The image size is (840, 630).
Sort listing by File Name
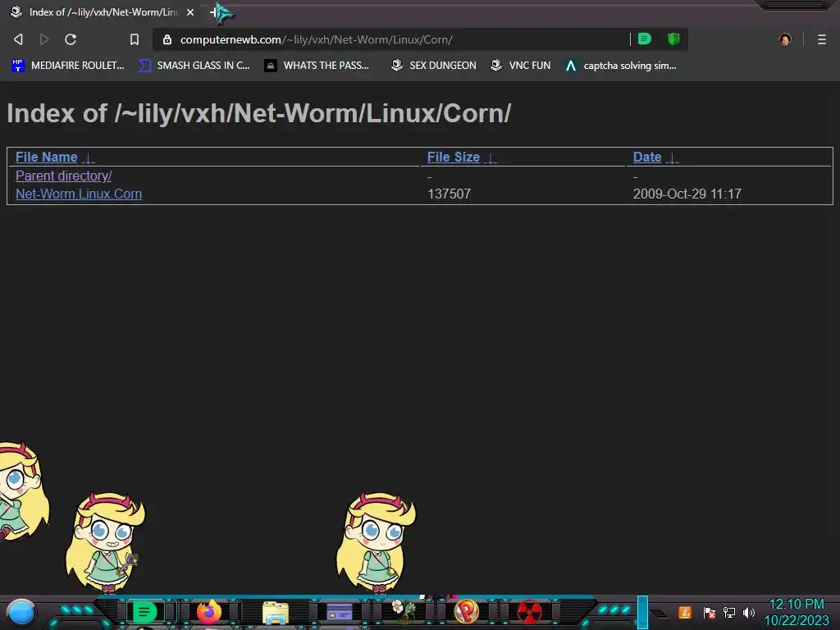[47, 157]
